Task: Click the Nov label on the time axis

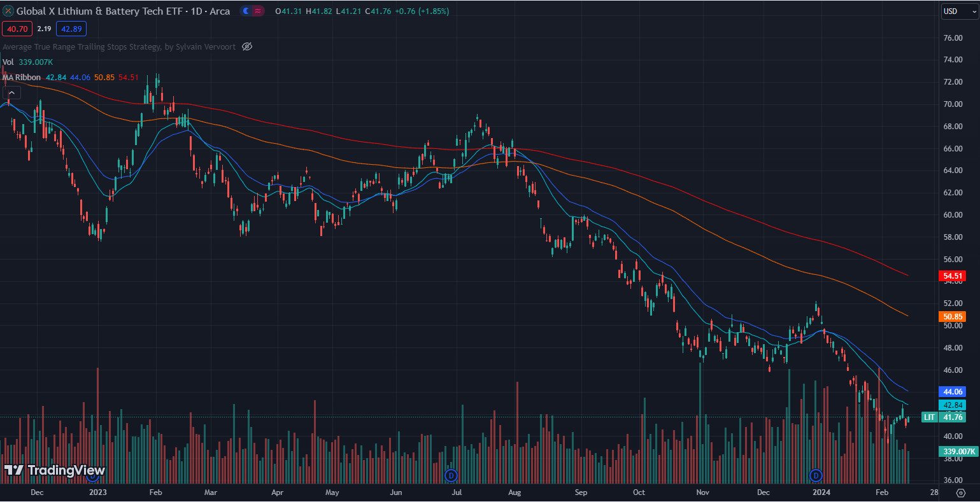Action: [x=702, y=492]
